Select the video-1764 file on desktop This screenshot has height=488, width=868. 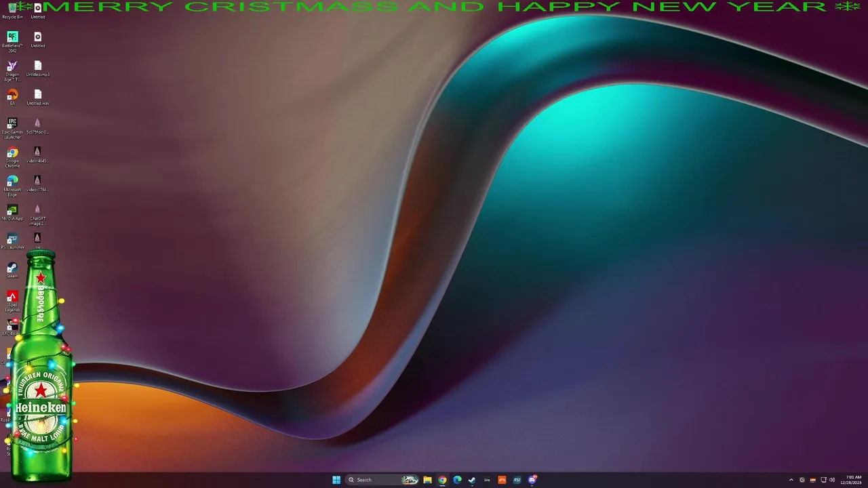point(38,184)
